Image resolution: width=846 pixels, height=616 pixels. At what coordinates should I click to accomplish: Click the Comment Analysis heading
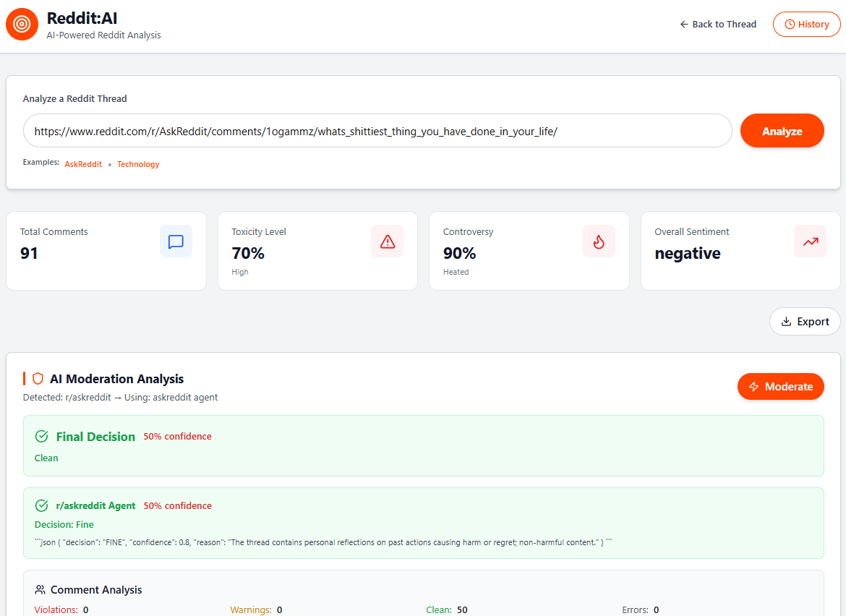pos(96,589)
